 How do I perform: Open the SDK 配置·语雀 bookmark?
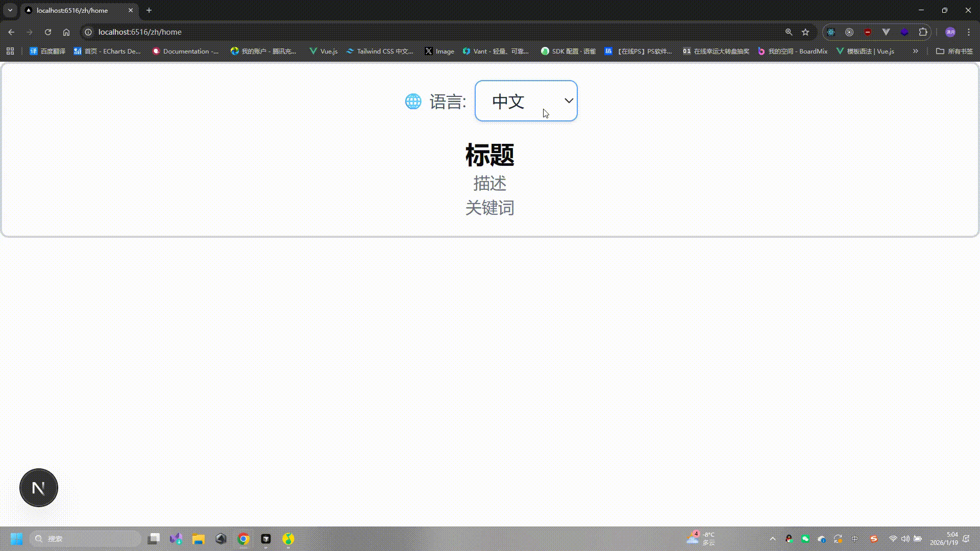(x=568, y=51)
